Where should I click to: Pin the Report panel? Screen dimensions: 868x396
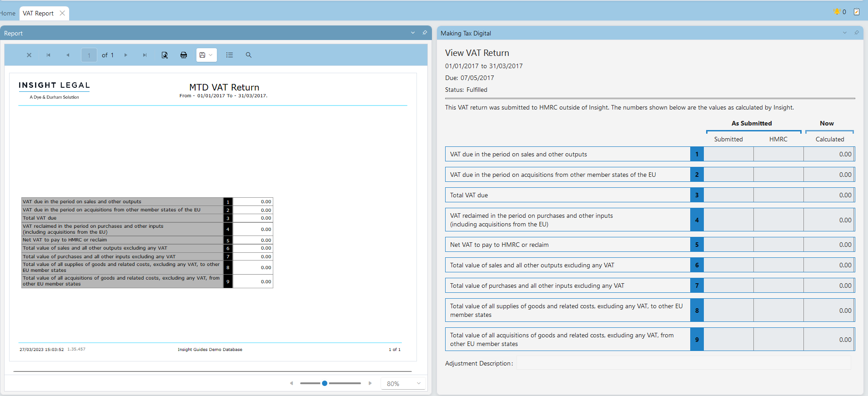(425, 33)
